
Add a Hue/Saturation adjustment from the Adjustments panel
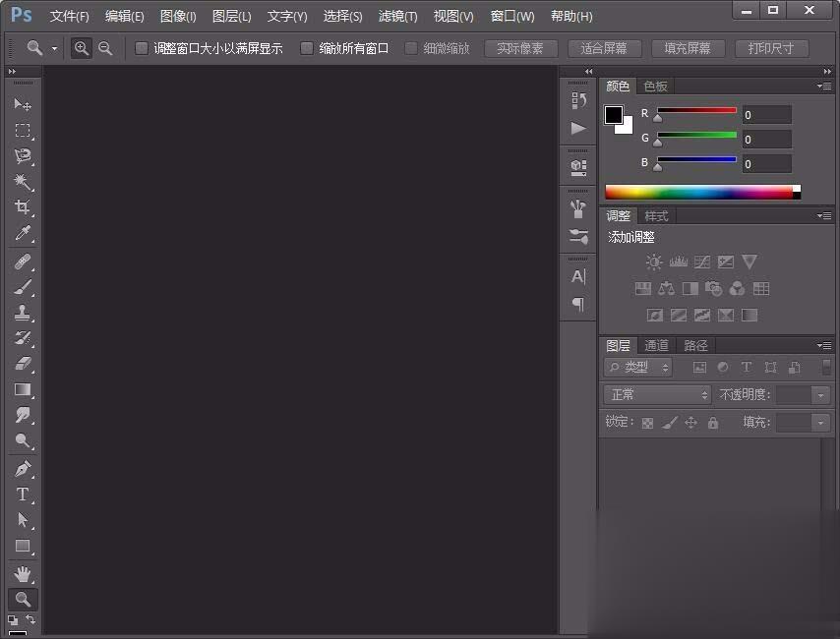[643, 288]
